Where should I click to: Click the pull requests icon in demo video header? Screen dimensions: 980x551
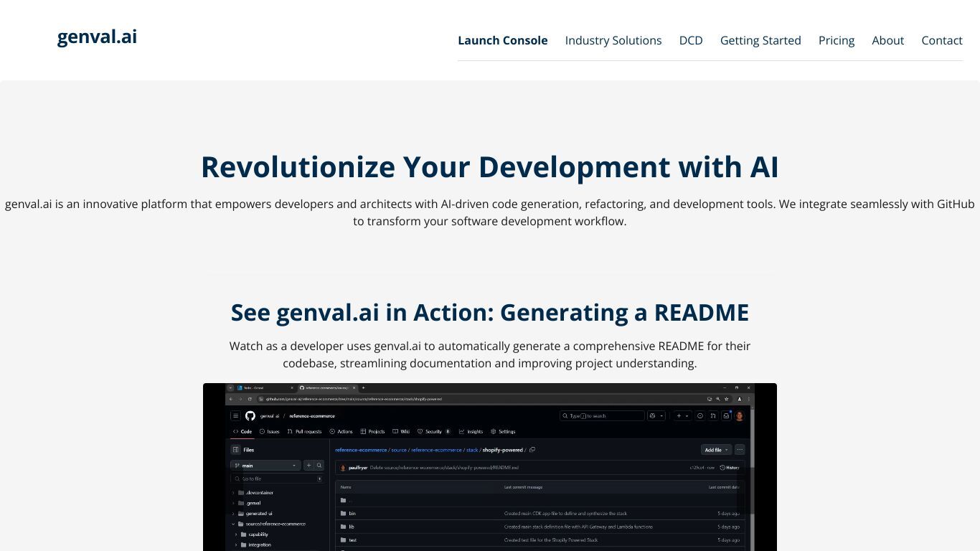point(713,416)
